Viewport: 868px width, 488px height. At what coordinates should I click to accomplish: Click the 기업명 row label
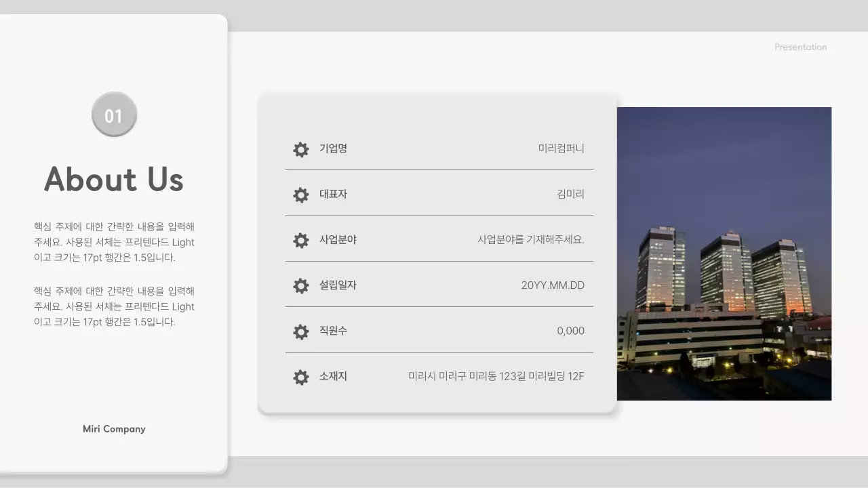click(332, 149)
